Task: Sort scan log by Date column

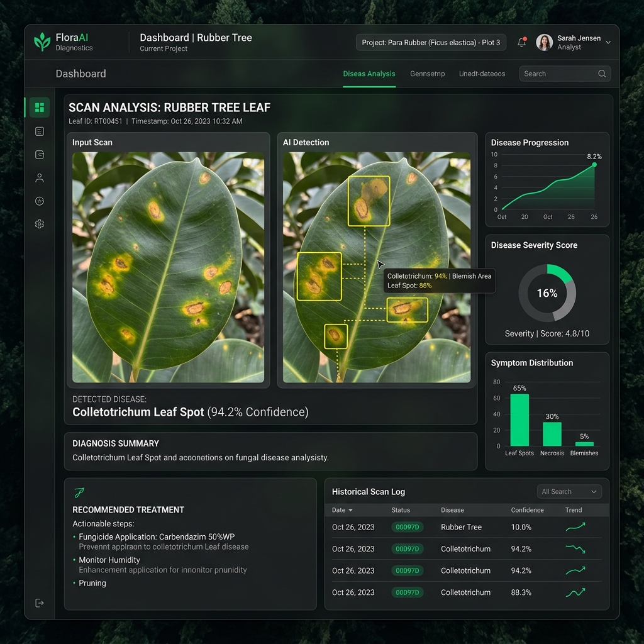Action: [342, 510]
